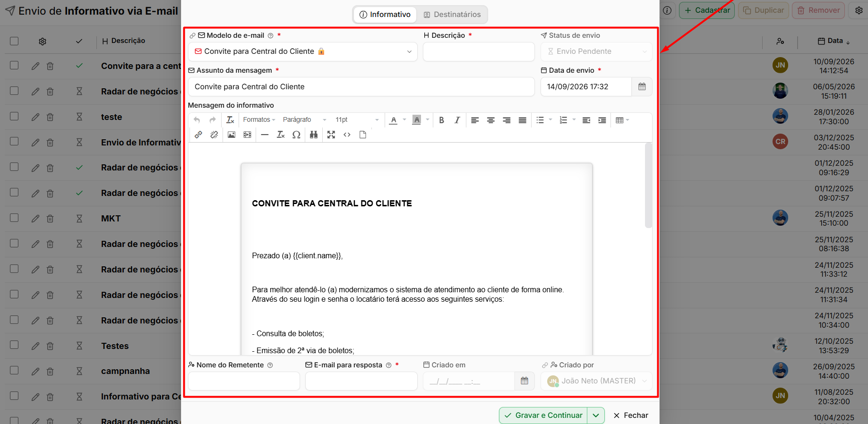Toggle fullscreen editor mode
Screen dimensions: 868x424
[x=331, y=135]
